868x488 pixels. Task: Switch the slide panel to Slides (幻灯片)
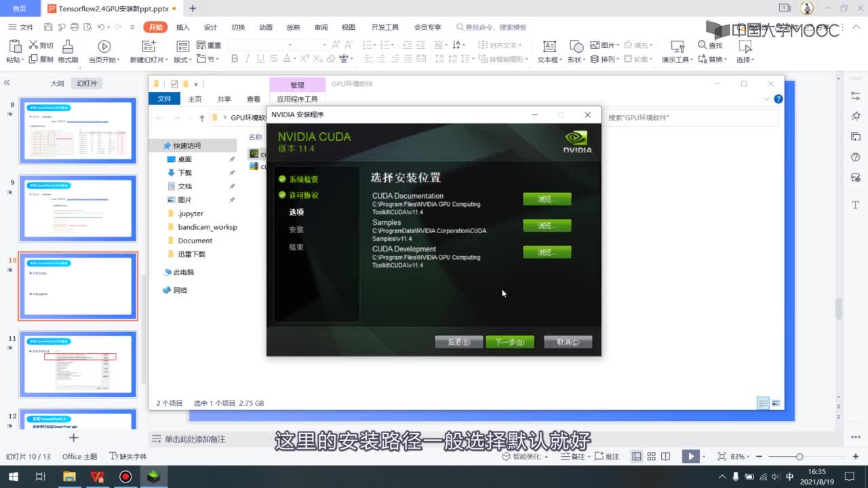(x=87, y=83)
